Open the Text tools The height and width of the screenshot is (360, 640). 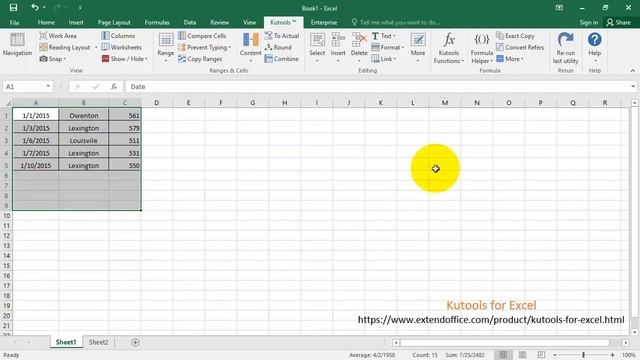click(383, 36)
